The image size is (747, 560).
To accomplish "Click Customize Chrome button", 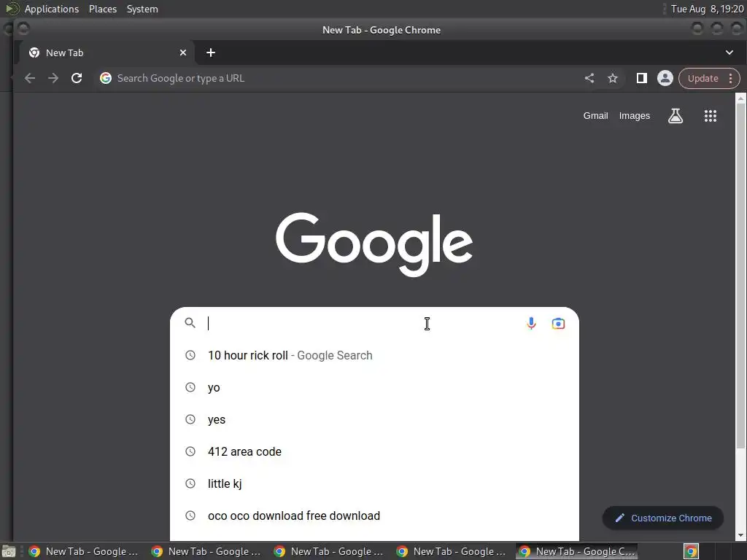I will [x=663, y=518].
